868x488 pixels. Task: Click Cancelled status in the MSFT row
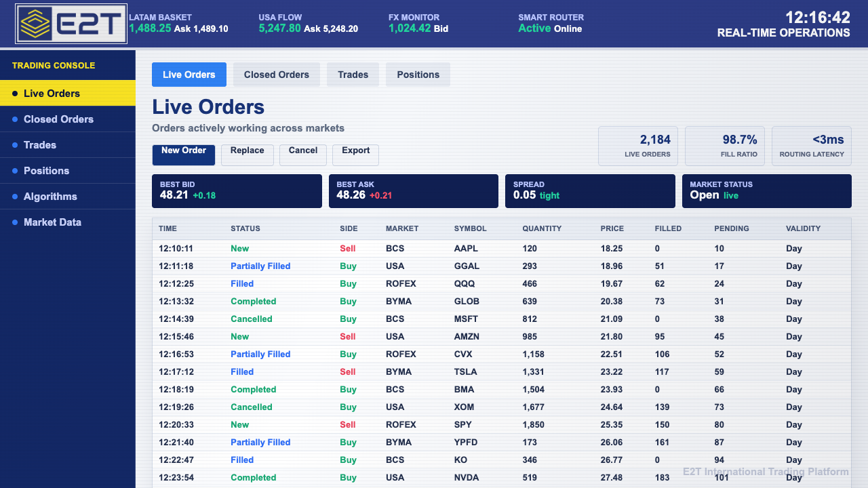251,319
